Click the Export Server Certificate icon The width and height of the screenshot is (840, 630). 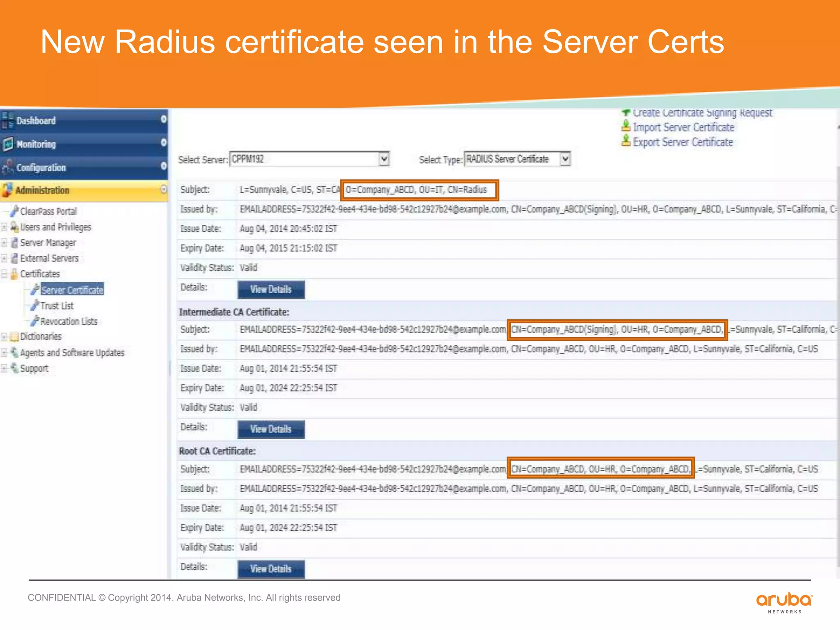click(x=626, y=142)
